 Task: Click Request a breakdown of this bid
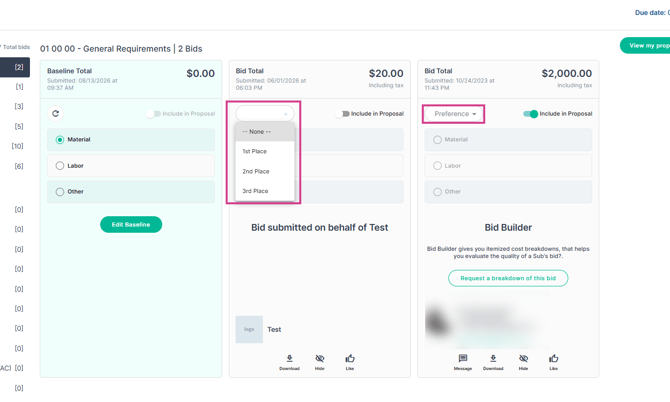[x=508, y=278]
